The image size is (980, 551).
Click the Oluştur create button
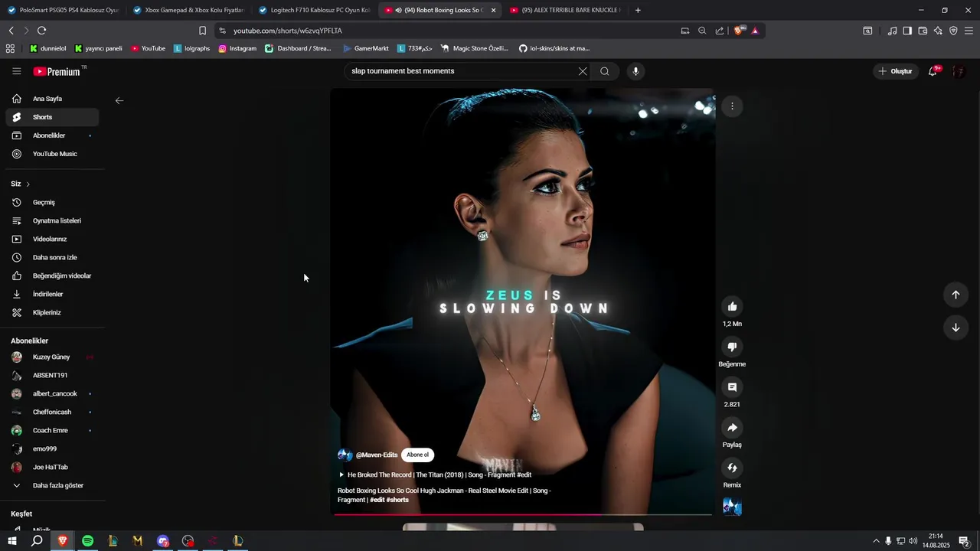[x=896, y=71]
